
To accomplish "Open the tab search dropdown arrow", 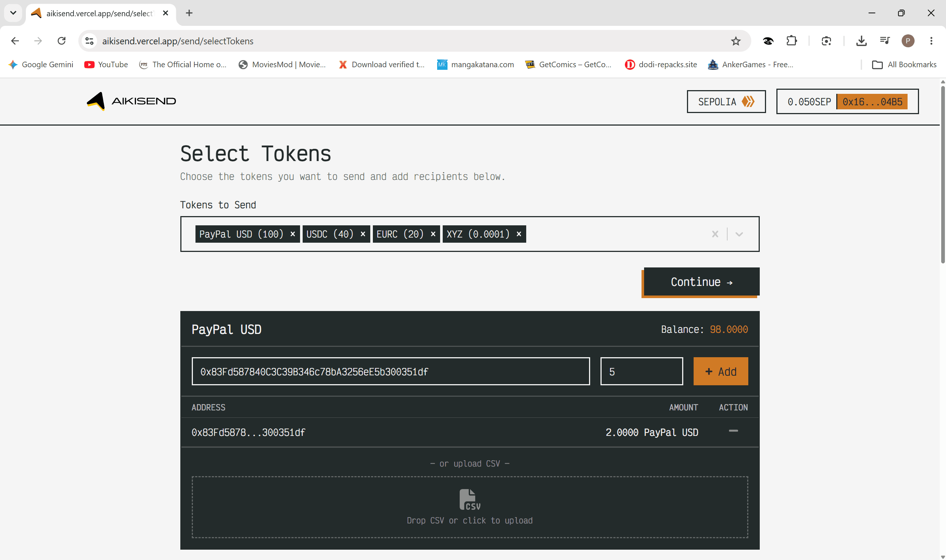I will [13, 13].
